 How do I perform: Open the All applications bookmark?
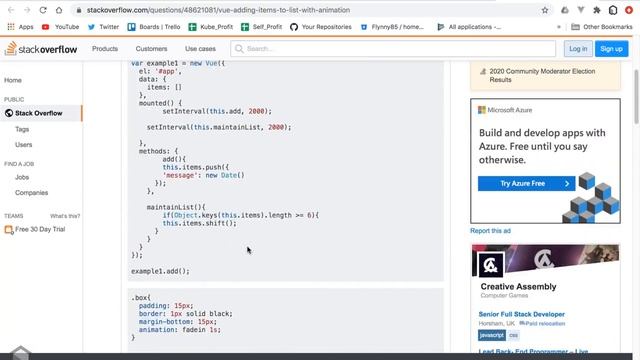coord(469,27)
